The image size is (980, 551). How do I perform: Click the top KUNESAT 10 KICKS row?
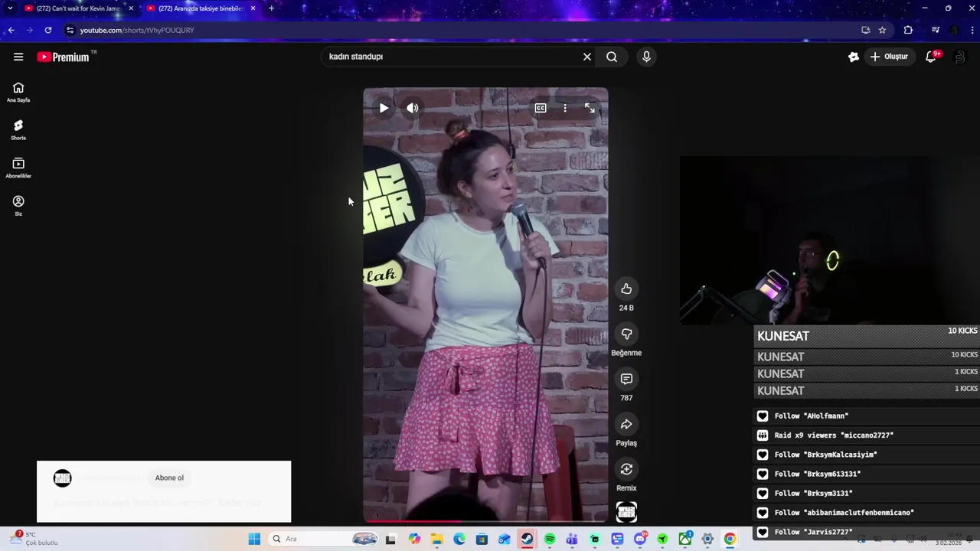tap(867, 336)
